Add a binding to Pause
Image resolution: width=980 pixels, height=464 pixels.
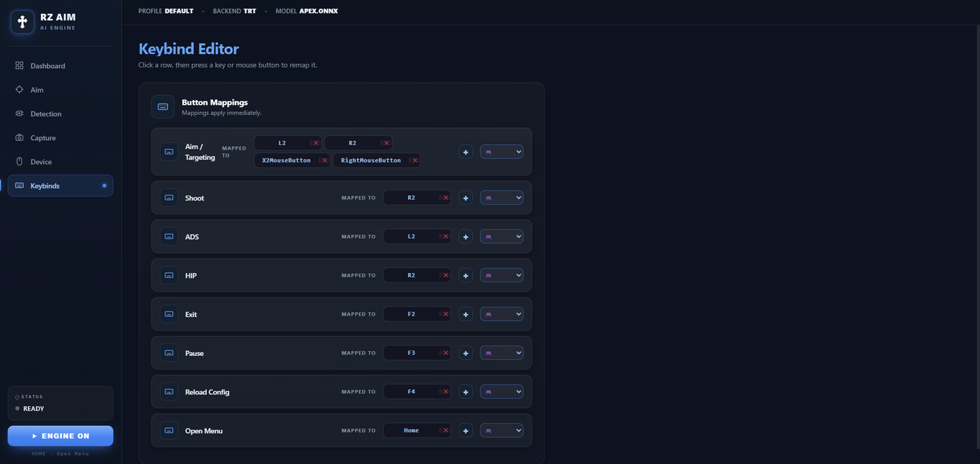pyautogui.click(x=465, y=353)
